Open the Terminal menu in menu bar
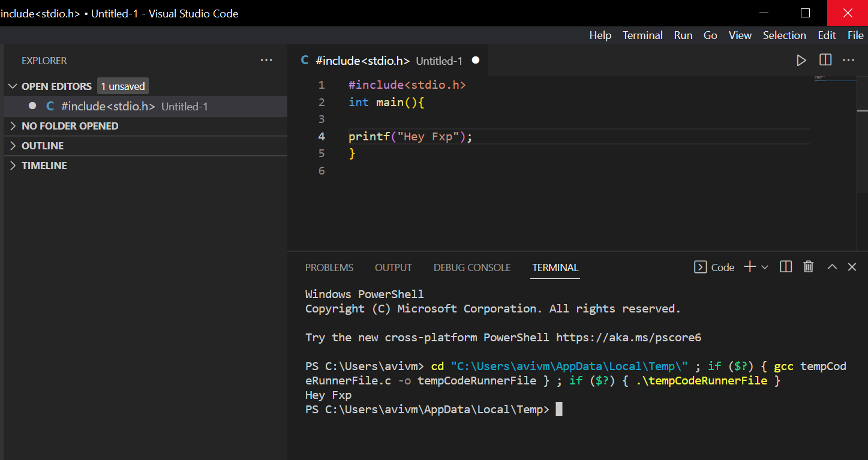The width and height of the screenshot is (868, 460). click(642, 35)
